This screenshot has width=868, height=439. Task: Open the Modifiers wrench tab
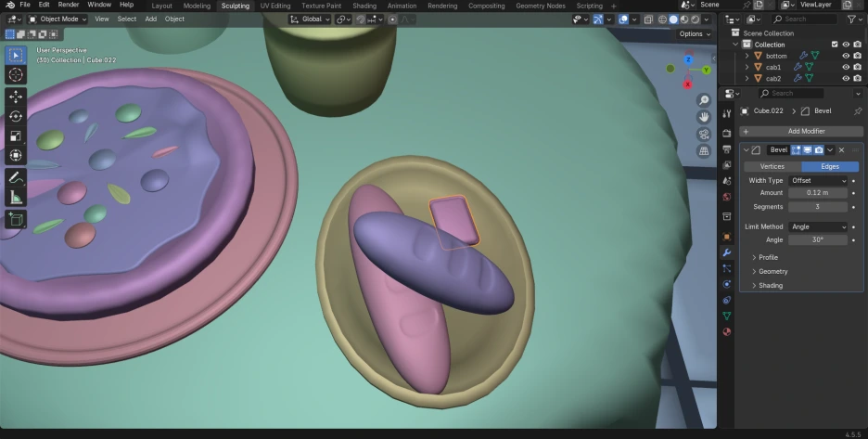click(x=727, y=252)
